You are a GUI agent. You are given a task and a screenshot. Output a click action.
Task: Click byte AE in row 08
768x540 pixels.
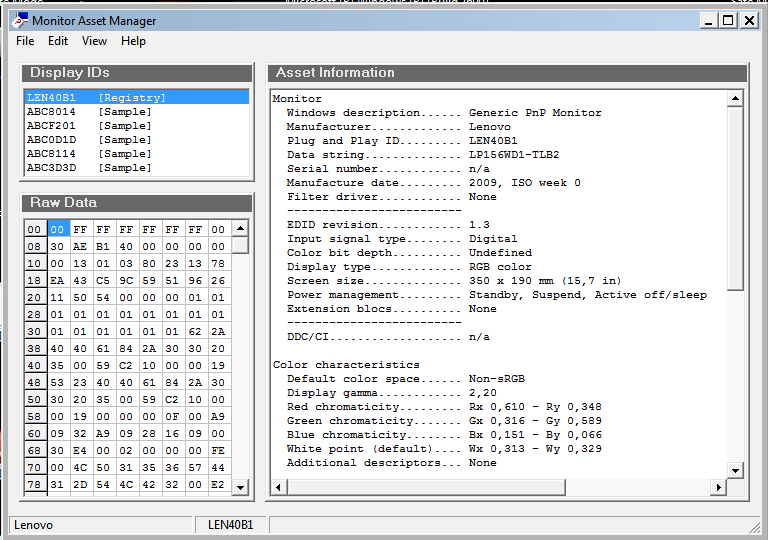pos(80,246)
